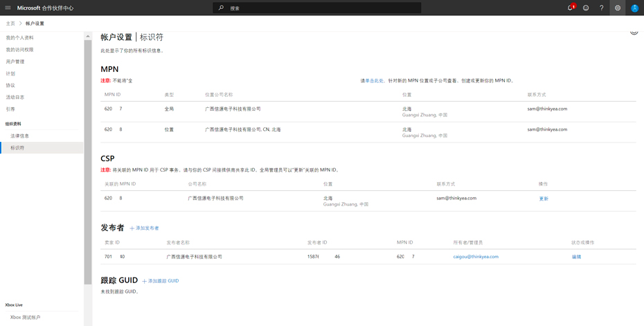644x326 pixels.
Task: Go to 主页 breadcrumb link
Action: pos(10,24)
